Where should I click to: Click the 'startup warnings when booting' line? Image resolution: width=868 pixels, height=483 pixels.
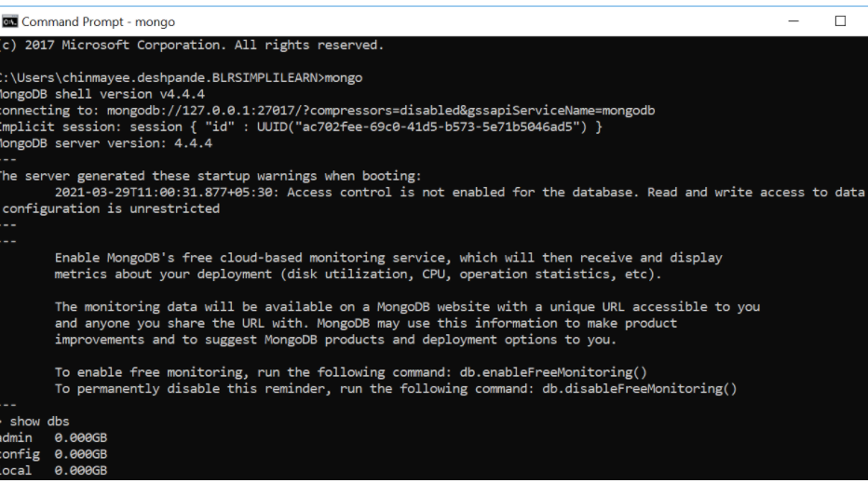pos(210,176)
